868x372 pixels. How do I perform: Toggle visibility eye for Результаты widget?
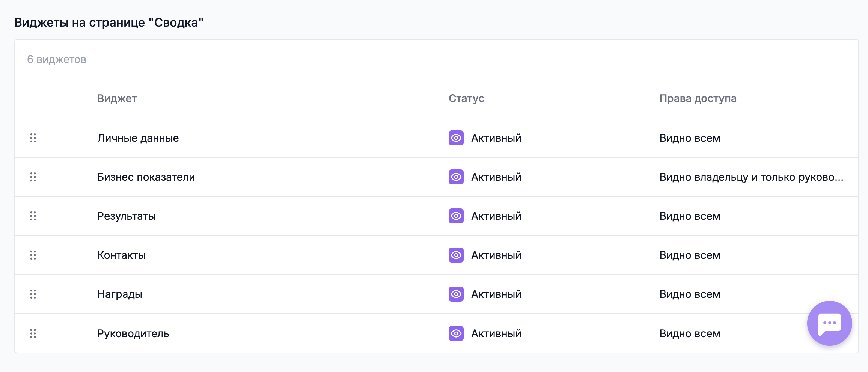pyautogui.click(x=456, y=216)
